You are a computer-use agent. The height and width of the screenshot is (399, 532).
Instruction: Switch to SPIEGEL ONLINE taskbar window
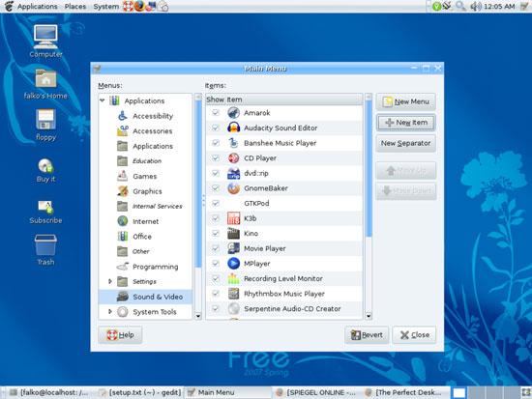click(316, 392)
